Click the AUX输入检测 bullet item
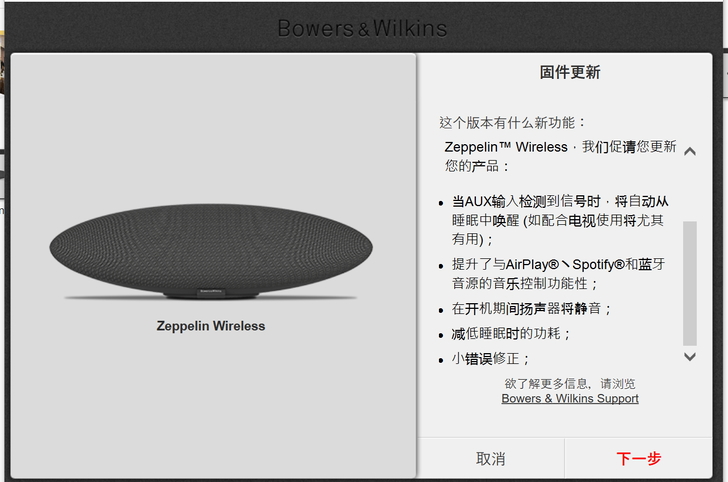This screenshot has height=482, width=728. point(559,220)
